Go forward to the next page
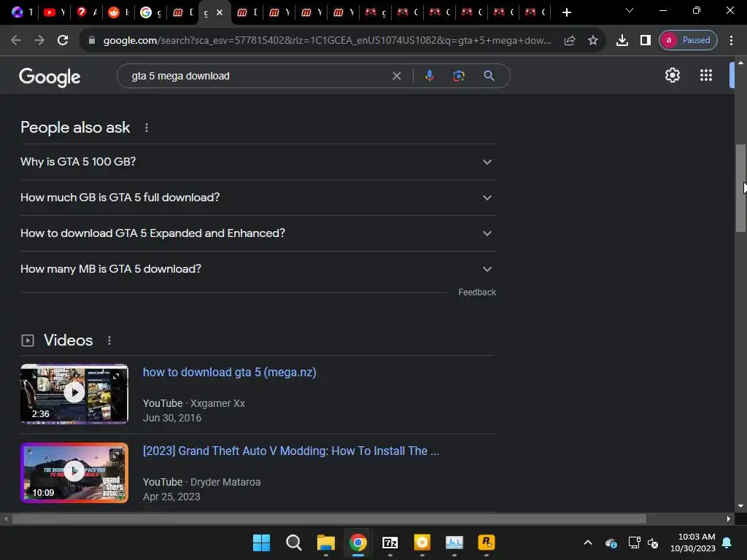The height and width of the screenshot is (560, 747). click(x=39, y=40)
